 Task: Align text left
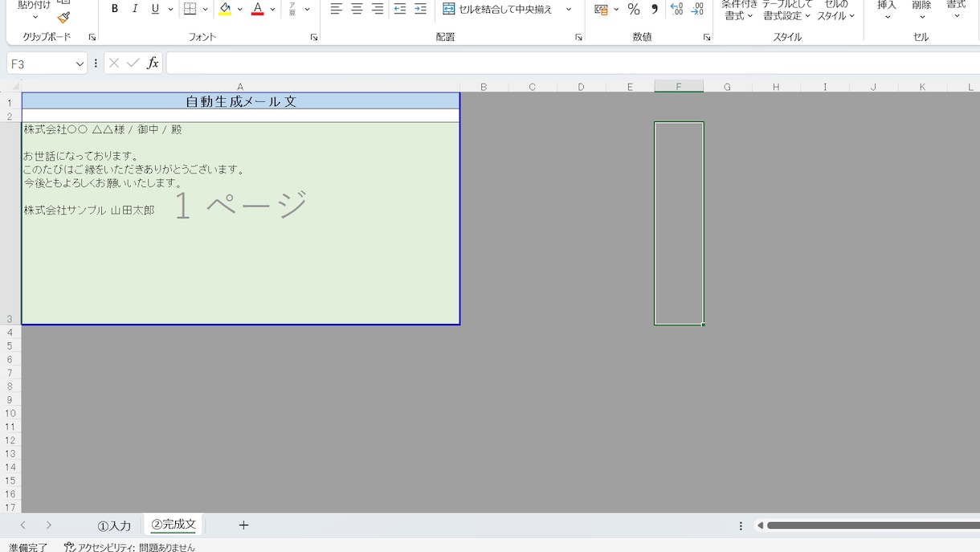click(x=337, y=9)
